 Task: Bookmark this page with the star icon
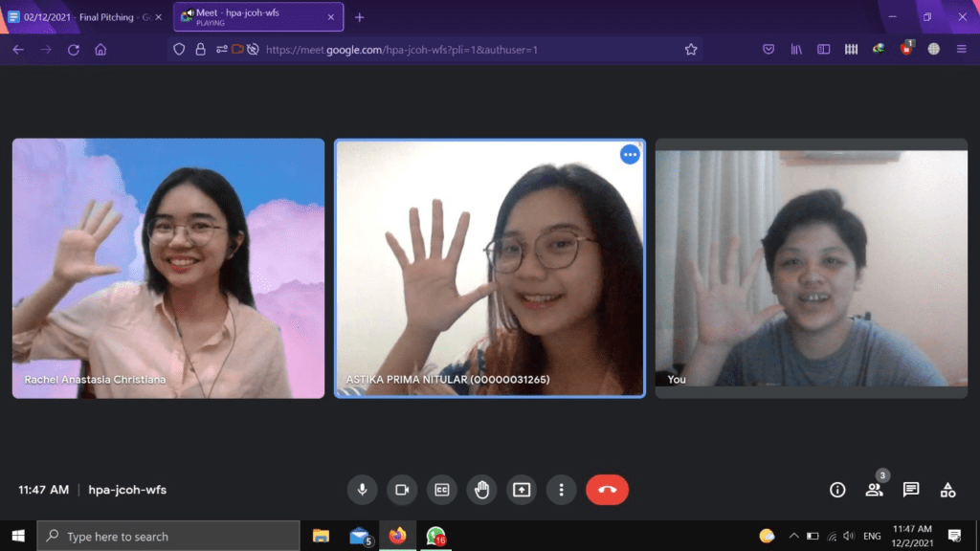point(691,50)
